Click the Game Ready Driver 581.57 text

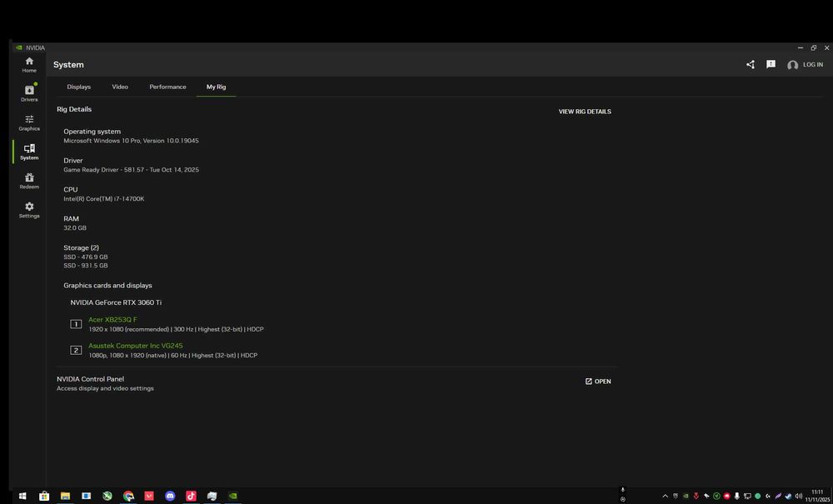132,170
